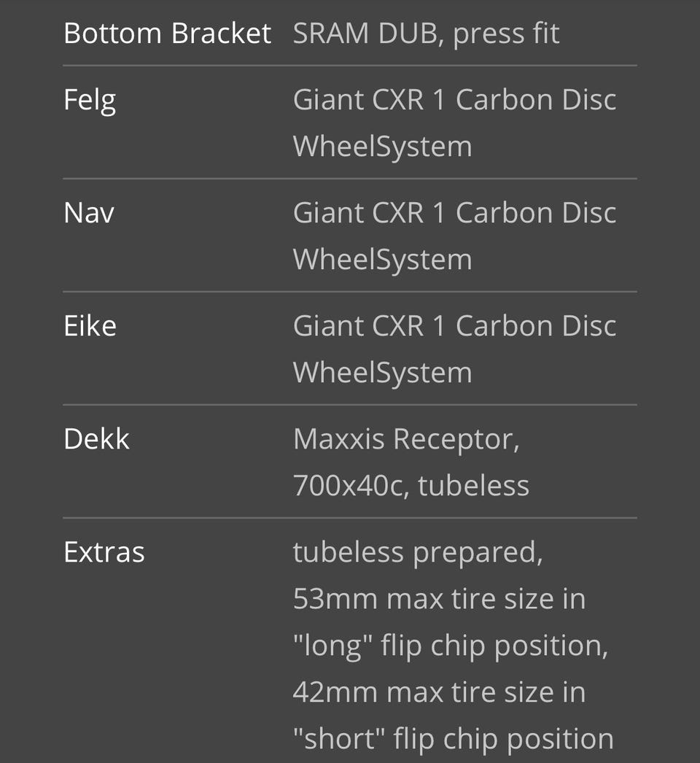Click the Eike row's Giant CXR 1 value

pos(454,325)
